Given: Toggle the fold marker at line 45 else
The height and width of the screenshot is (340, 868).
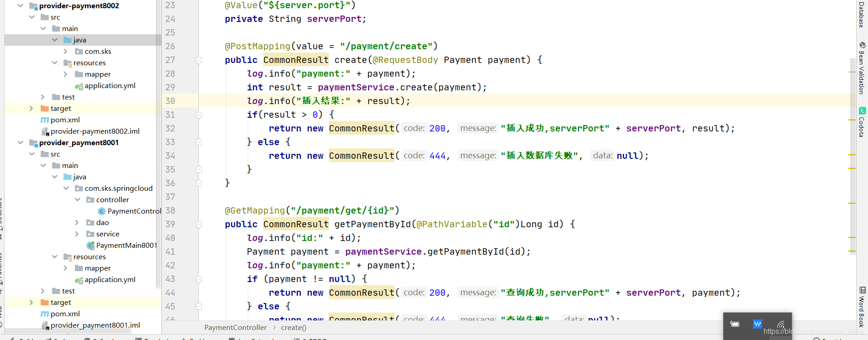Looking at the screenshot, I should point(199,306).
